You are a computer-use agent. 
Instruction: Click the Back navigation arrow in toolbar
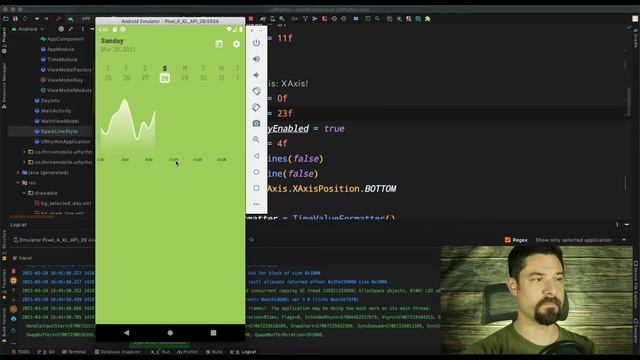point(37,18)
